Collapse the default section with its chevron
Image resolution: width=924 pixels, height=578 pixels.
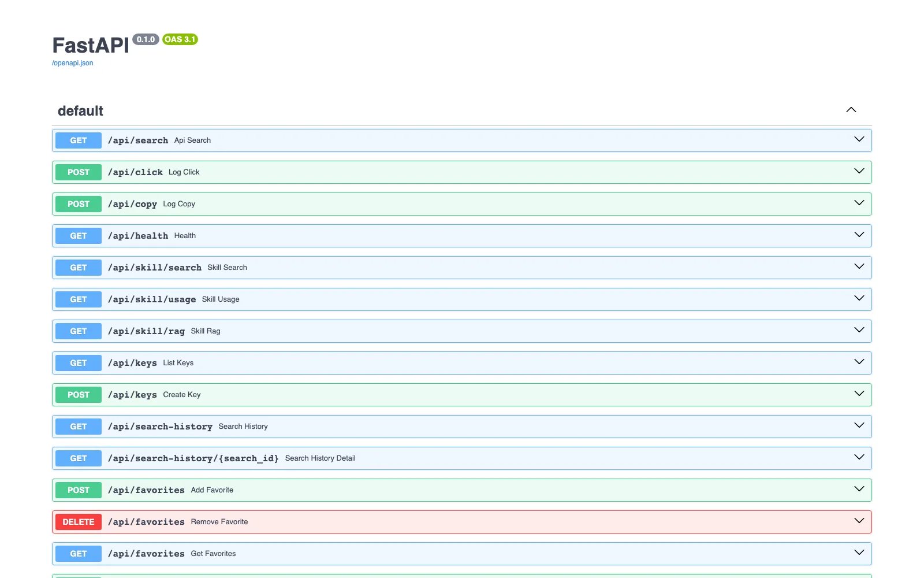(x=851, y=110)
